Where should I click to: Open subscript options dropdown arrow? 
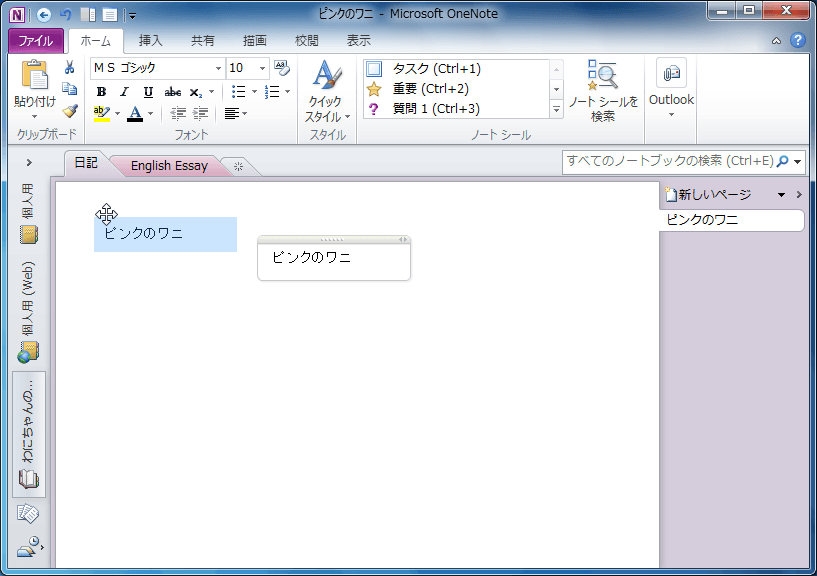point(212,92)
